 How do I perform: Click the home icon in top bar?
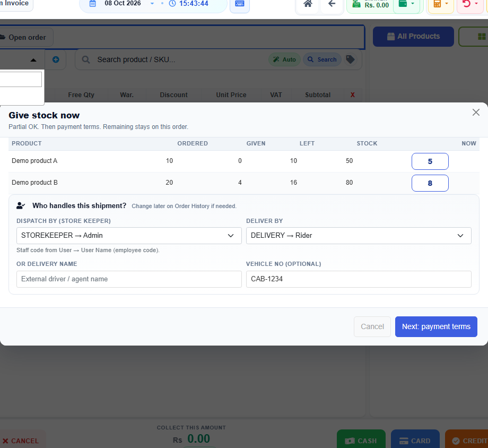[308, 4]
